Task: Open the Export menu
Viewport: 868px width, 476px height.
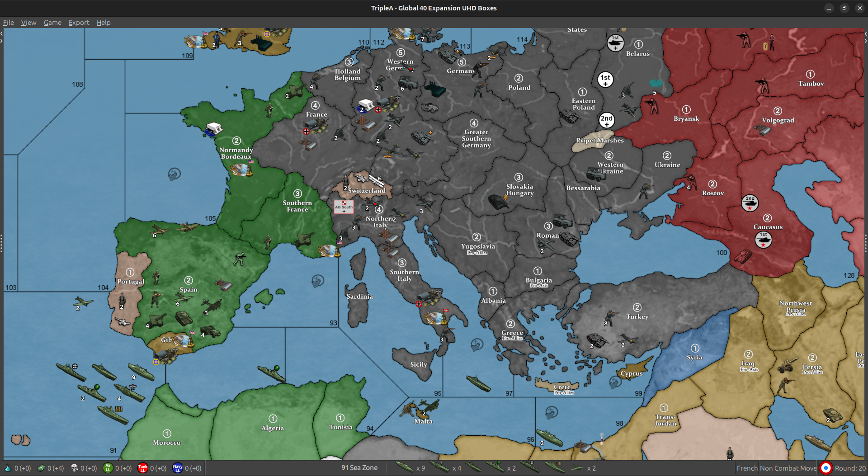Action: 79,23
